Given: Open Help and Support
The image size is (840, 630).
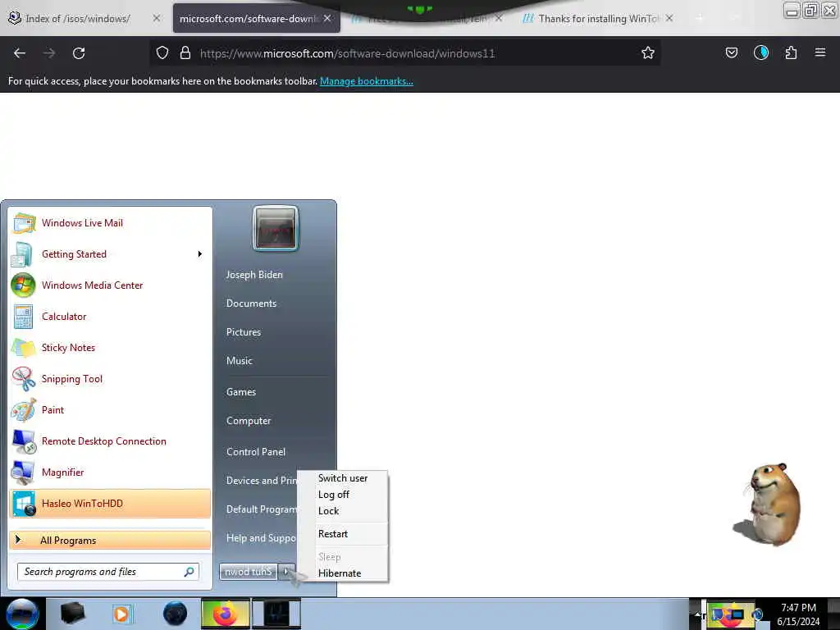Looking at the screenshot, I should 261,538.
